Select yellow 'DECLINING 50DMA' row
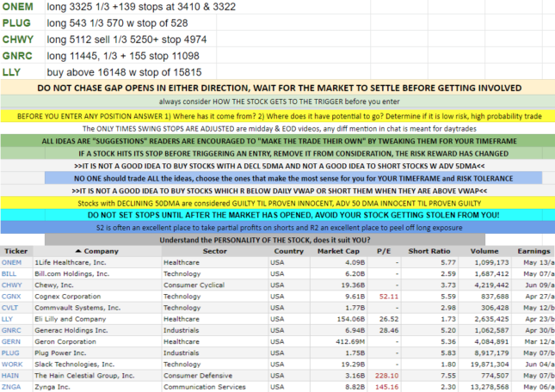Image resolution: width=555 pixels, height=392 pixels. (277, 203)
